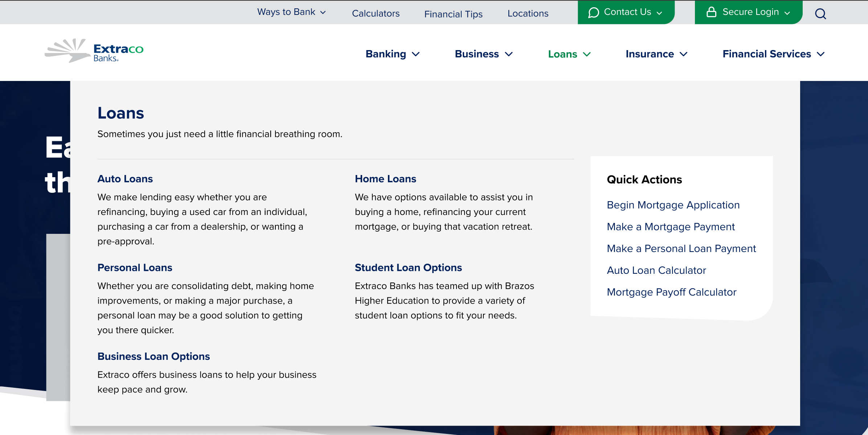Select the Insurance main menu item
This screenshot has height=435, width=868.
point(650,54)
